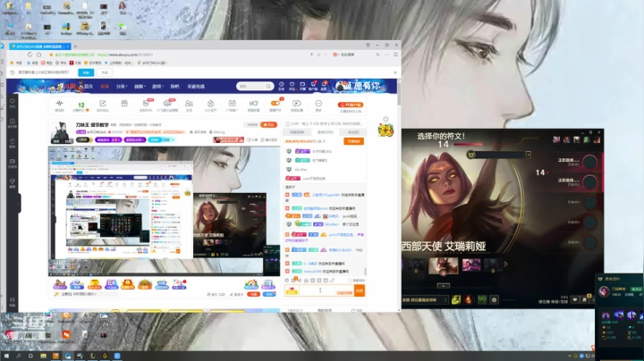Click the flame icon in streamer toolbar

click(210, 105)
